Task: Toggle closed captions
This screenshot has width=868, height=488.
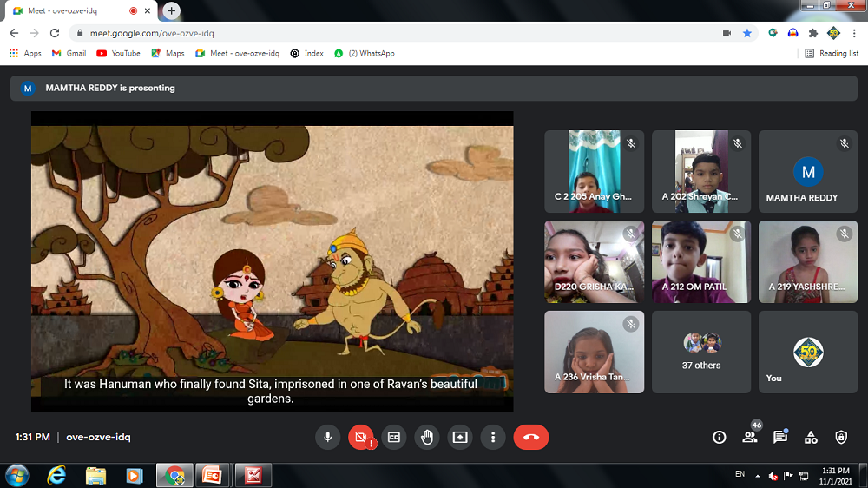Action: coord(393,438)
